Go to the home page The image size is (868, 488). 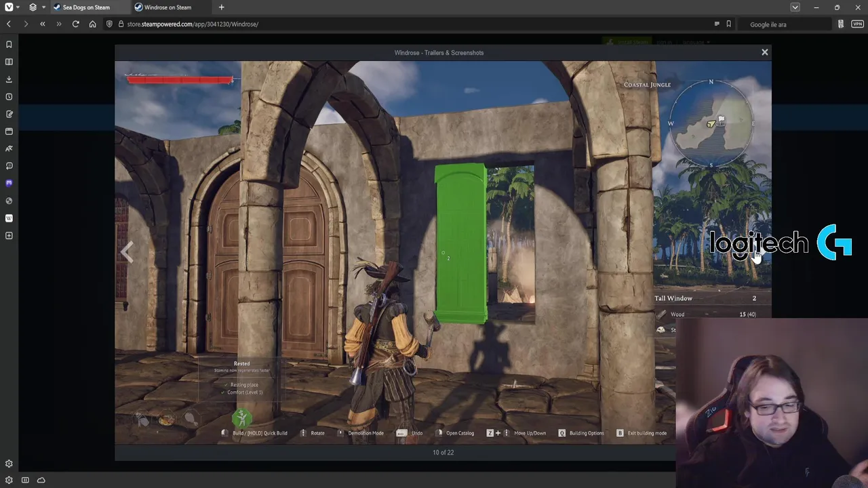[92, 24]
